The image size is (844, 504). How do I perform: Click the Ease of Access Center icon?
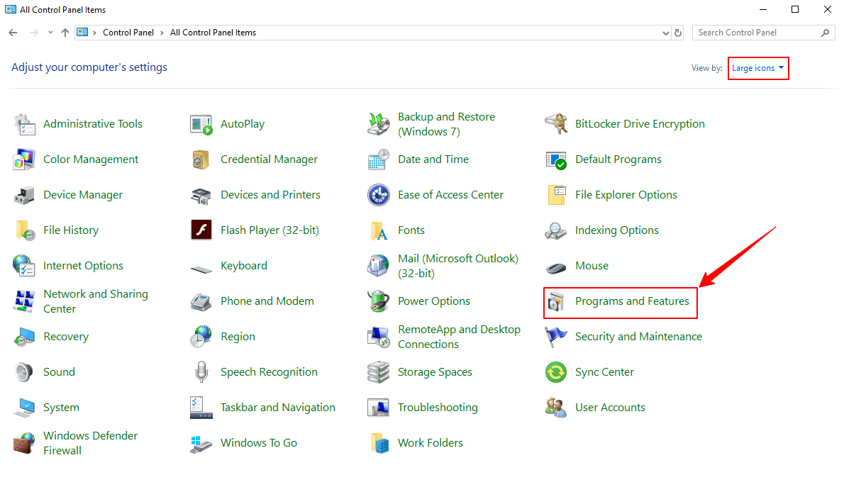click(379, 195)
